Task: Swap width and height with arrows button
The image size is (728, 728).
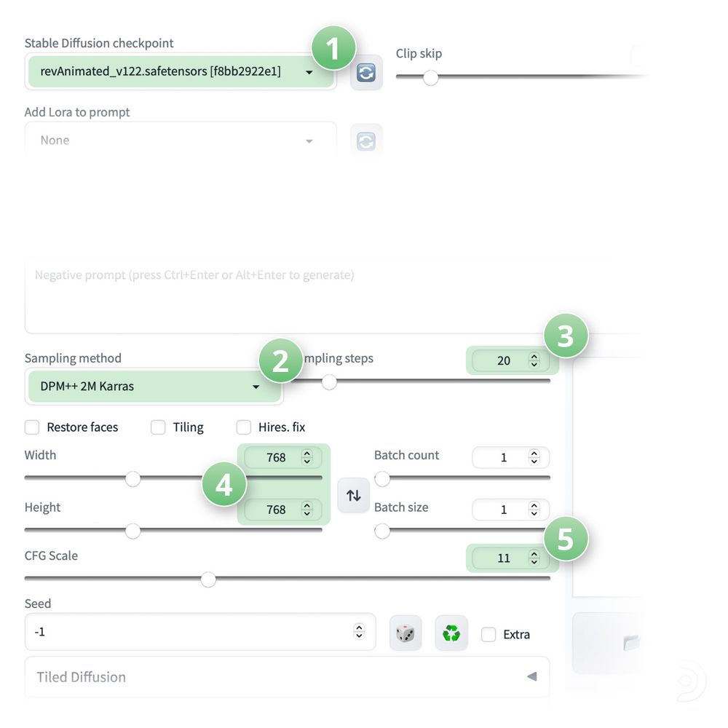Action: pos(354,496)
